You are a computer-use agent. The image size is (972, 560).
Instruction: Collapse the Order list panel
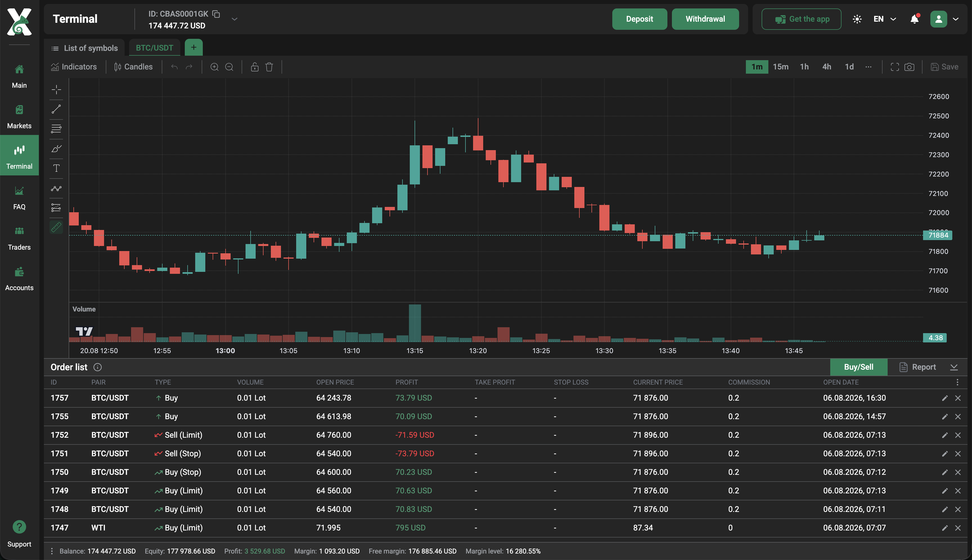point(953,367)
